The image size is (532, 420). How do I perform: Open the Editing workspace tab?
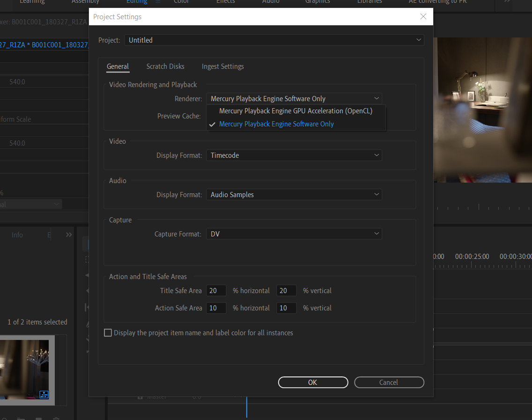click(137, 2)
